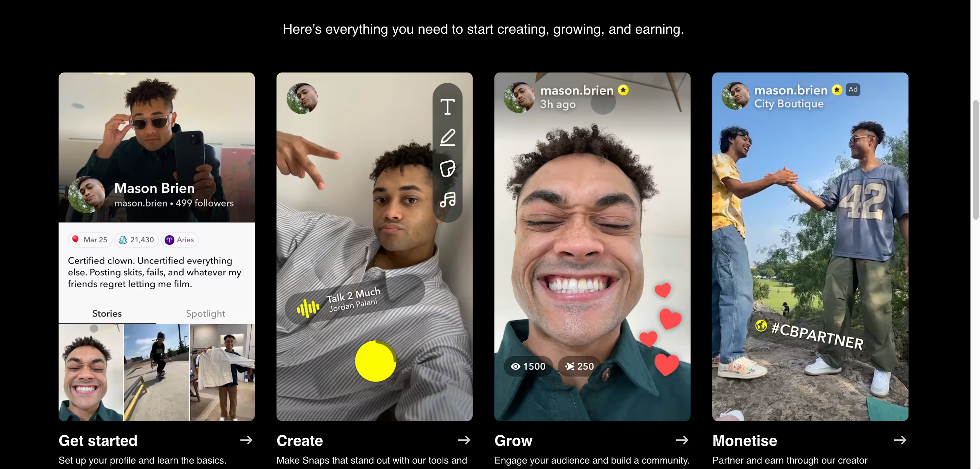The height and width of the screenshot is (469, 980).
Task: Click the Grow arrow icon
Action: click(682, 440)
